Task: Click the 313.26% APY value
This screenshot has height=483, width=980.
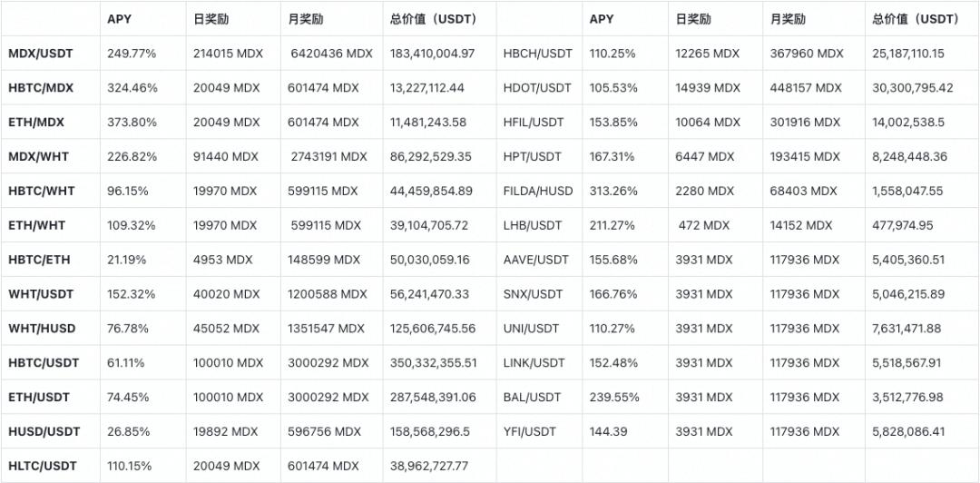Action: point(615,192)
